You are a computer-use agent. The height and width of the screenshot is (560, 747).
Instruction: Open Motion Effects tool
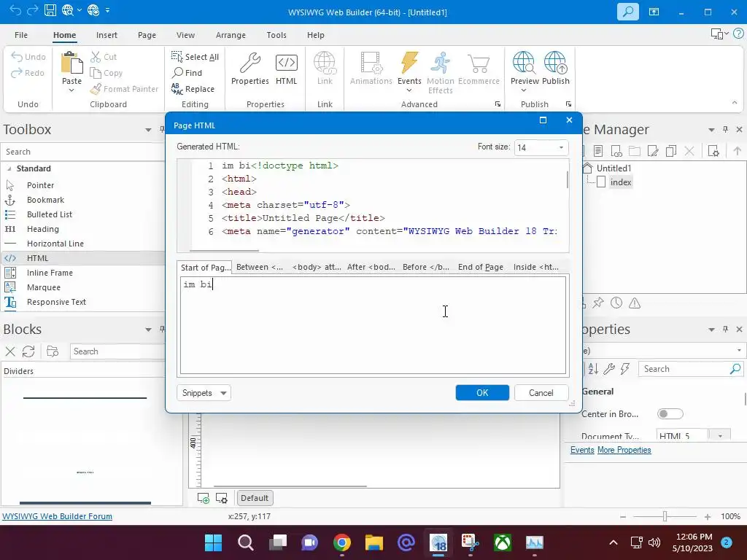[x=440, y=72]
